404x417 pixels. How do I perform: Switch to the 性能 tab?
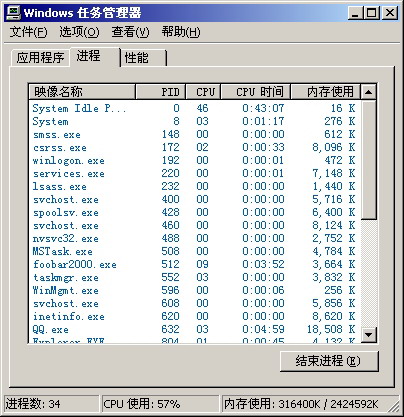tap(143, 58)
